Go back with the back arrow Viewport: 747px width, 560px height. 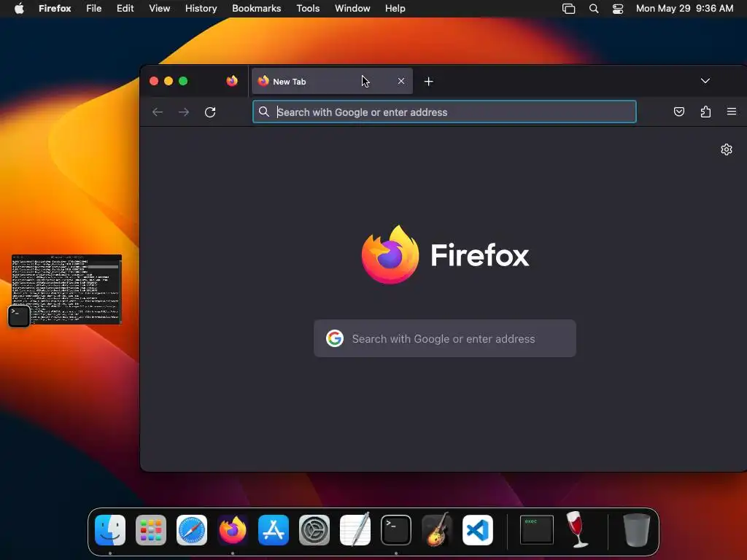tap(158, 112)
